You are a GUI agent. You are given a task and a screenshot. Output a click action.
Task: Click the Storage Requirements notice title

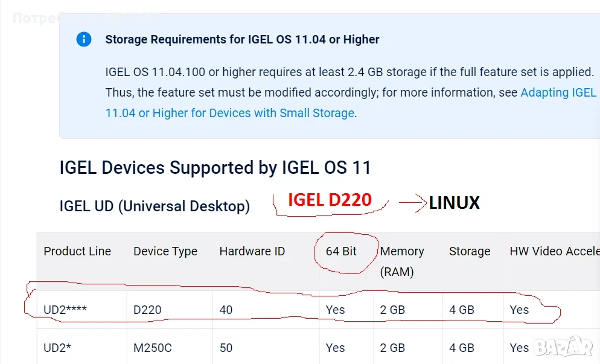(x=242, y=39)
